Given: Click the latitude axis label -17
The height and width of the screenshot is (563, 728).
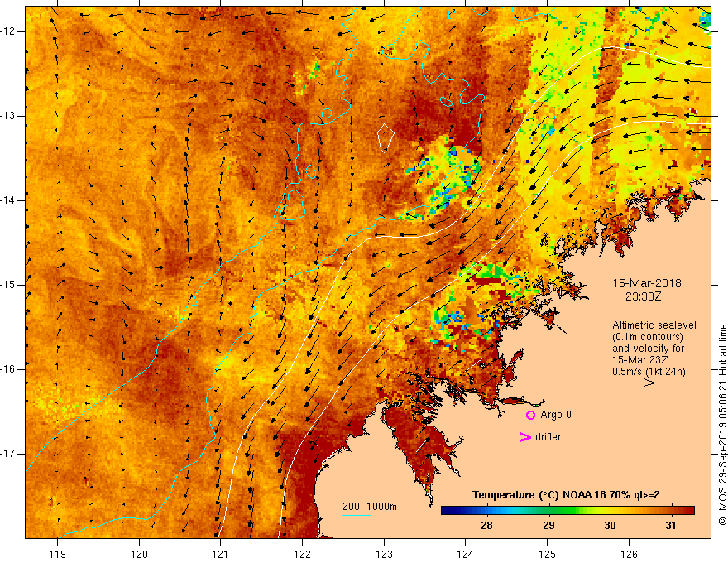Looking at the screenshot, I should (8, 454).
